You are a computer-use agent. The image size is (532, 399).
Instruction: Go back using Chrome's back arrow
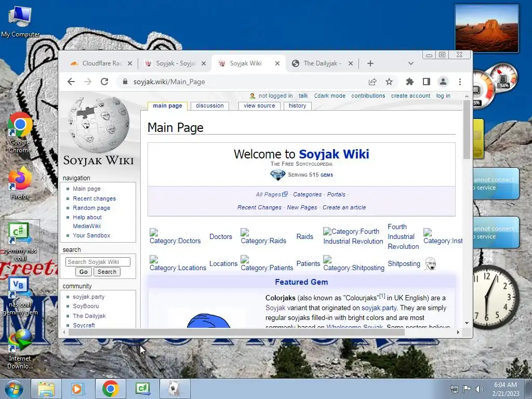pos(71,82)
